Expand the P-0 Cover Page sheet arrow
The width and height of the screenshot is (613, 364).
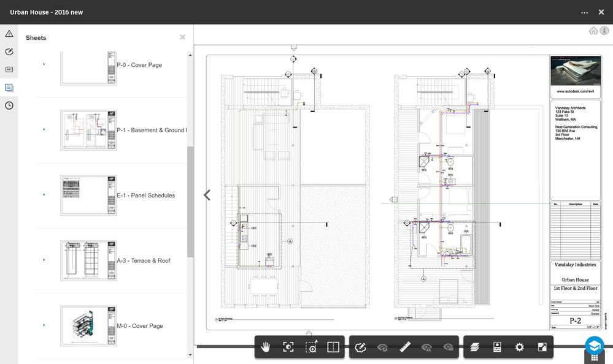click(44, 64)
